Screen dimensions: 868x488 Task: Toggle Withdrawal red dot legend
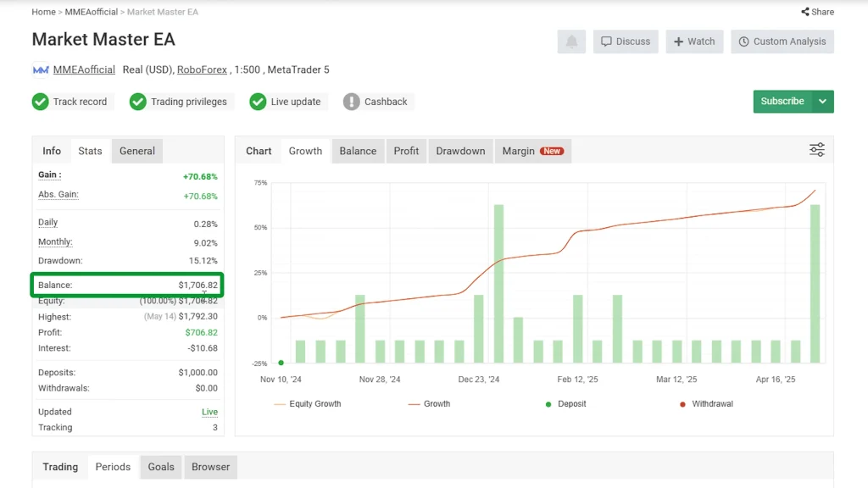point(705,404)
